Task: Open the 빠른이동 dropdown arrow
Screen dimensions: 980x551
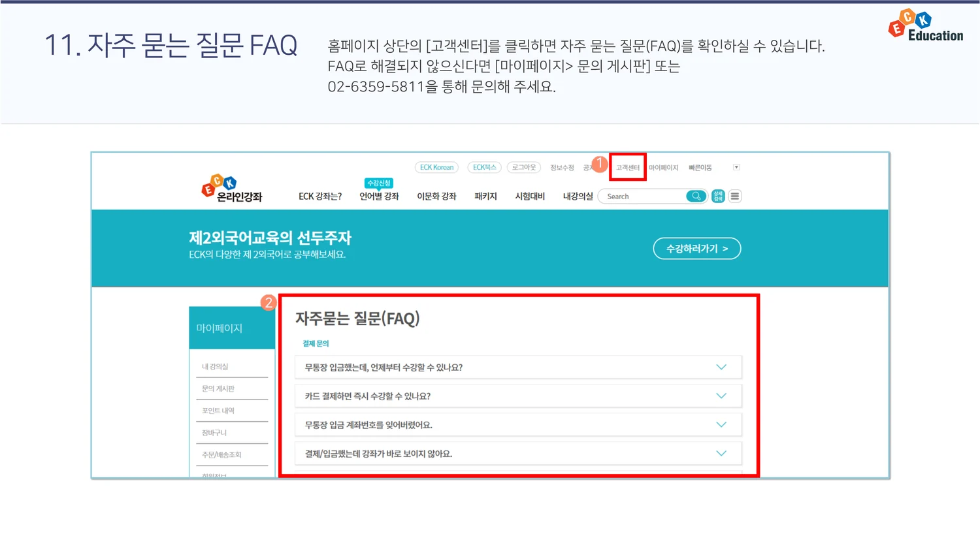Action: click(736, 167)
